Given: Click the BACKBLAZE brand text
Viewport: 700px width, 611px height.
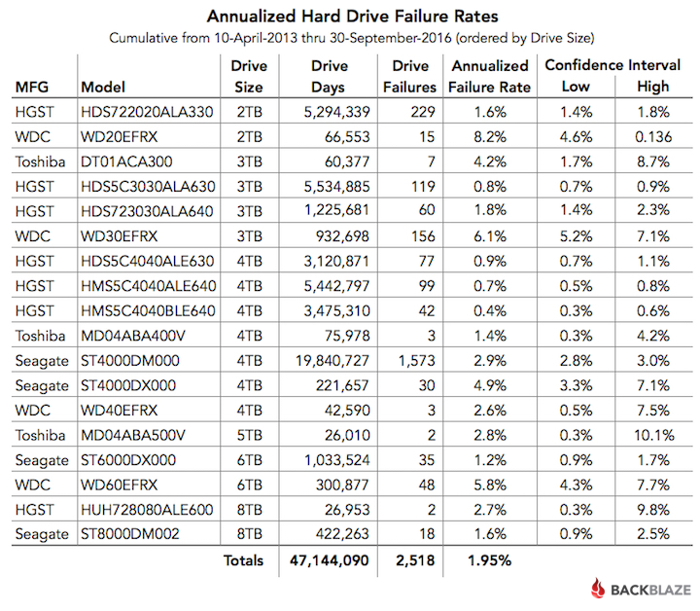Looking at the screenshot, I should tap(650, 590).
